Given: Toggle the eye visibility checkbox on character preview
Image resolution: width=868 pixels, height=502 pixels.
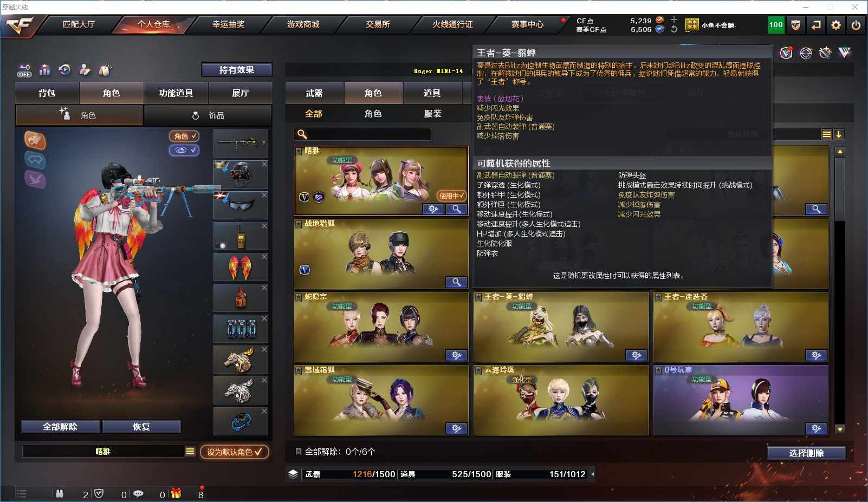Looking at the screenshot, I should pyautogui.click(x=184, y=150).
